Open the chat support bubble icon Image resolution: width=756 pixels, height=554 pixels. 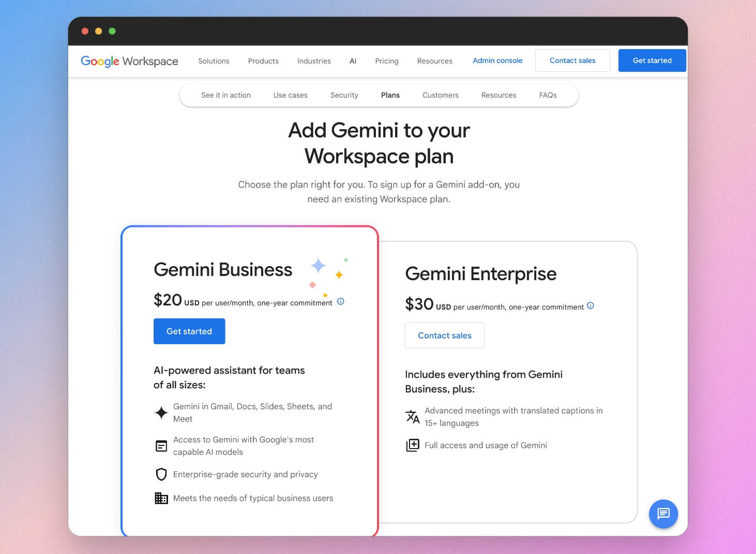(663, 514)
